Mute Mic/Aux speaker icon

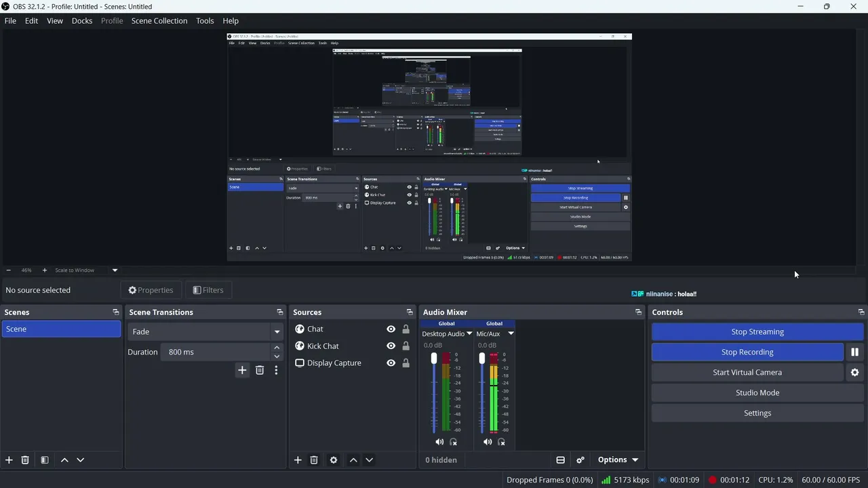click(x=488, y=442)
